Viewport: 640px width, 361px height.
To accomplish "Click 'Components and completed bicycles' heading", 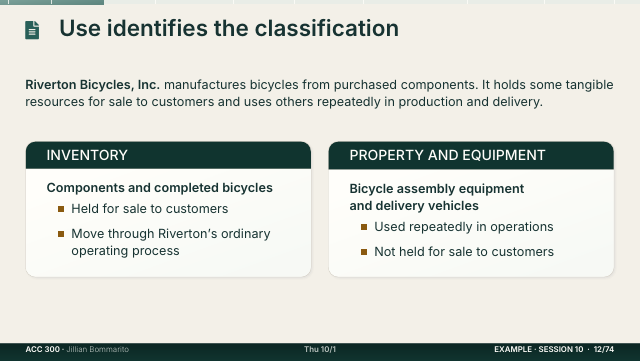I will coord(160,187).
